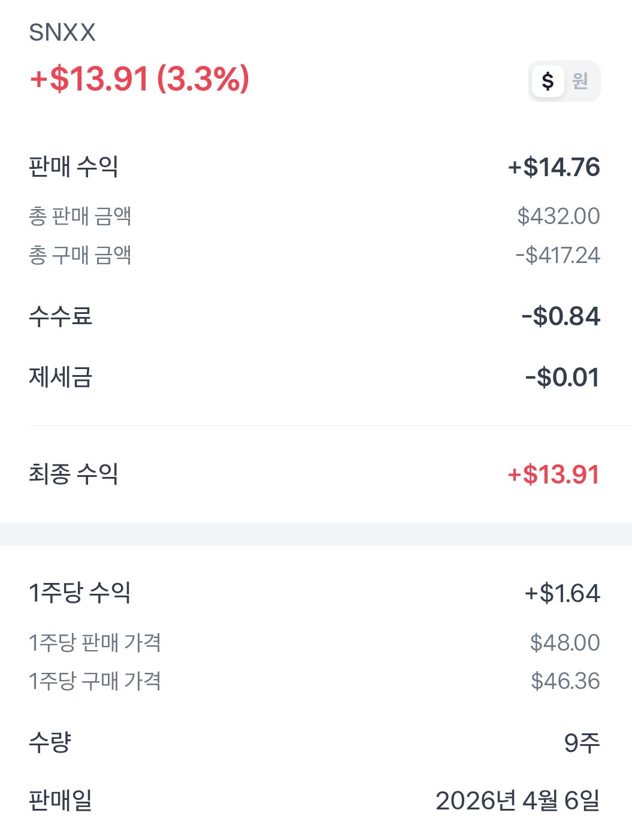Tap the SNXX ticker title
The image size is (632, 840).
pyautogui.click(x=62, y=32)
